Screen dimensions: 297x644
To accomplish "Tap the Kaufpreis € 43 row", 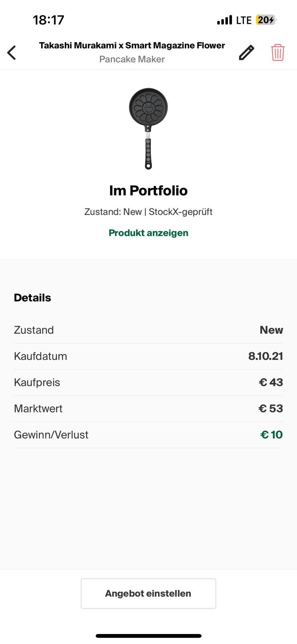I will (x=148, y=382).
